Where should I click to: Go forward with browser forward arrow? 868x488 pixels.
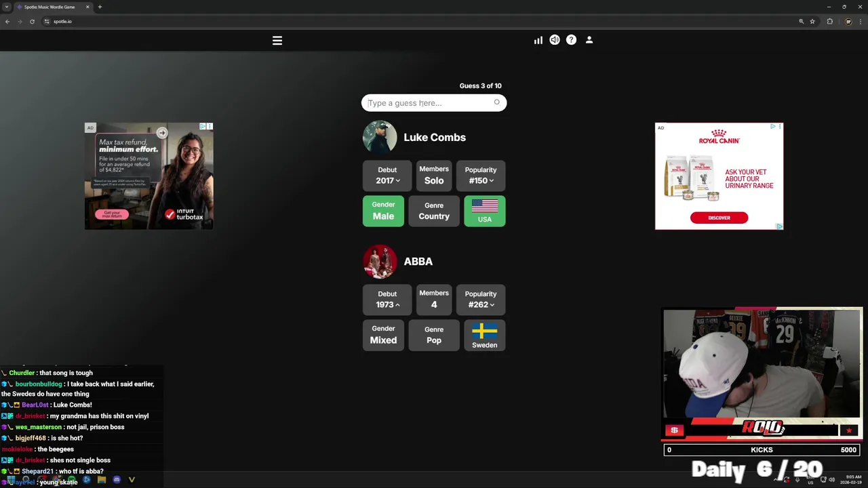coord(20,22)
